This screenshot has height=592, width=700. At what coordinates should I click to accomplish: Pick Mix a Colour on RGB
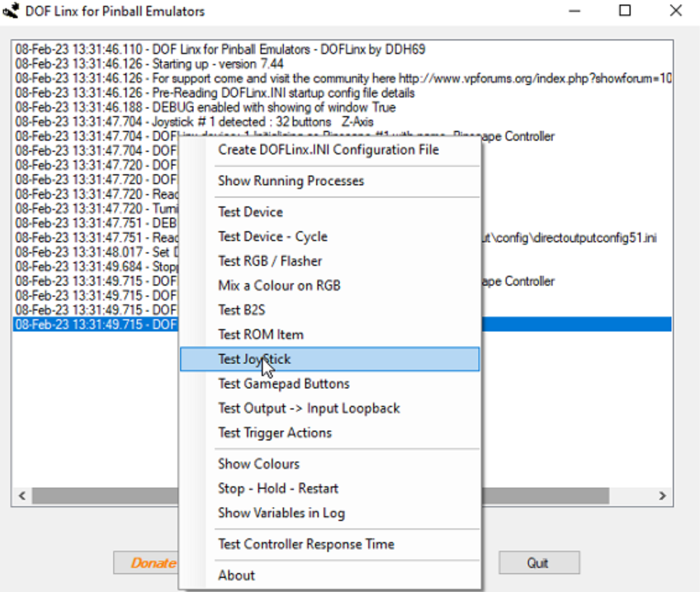point(329,286)
